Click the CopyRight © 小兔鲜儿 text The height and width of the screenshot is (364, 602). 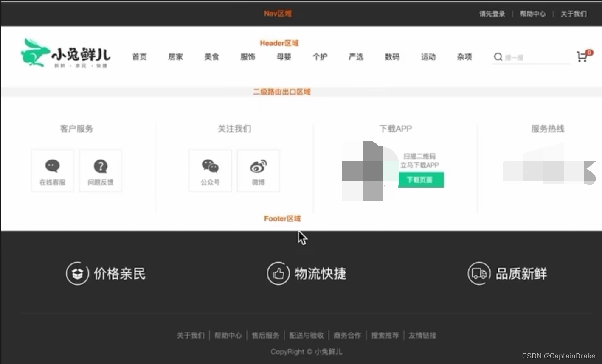click(307, 352)
